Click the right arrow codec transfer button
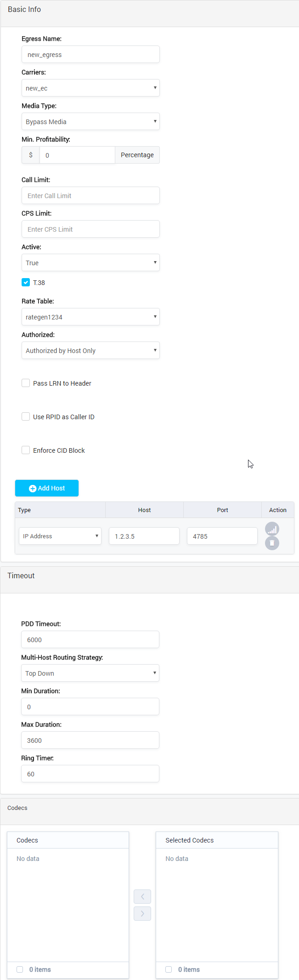The width and height of the screenshot is (299, 980). 142,913
